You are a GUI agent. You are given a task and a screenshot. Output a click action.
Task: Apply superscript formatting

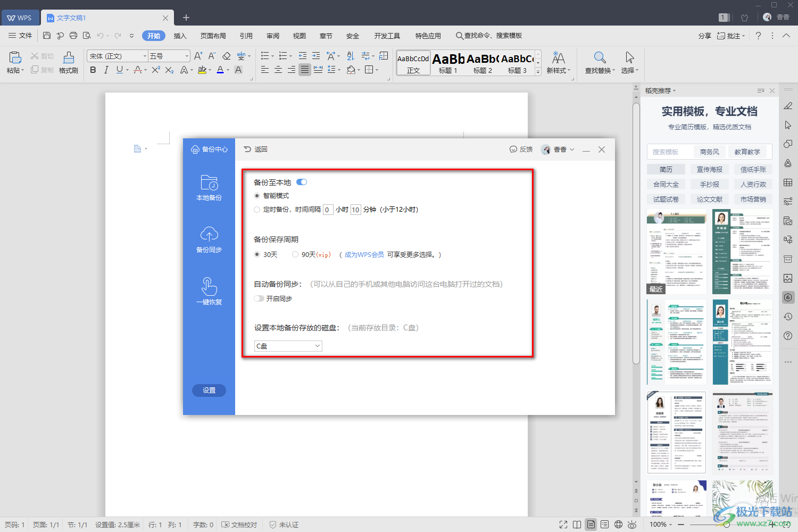pos(156,70)
